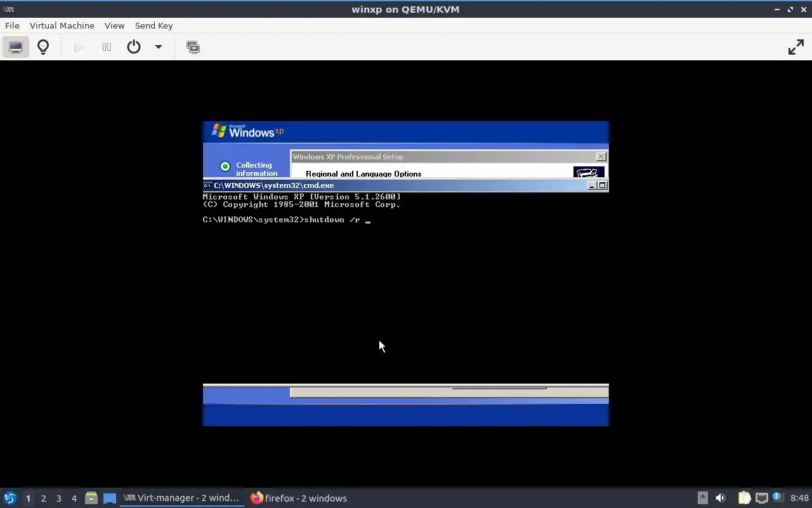Select firefox taskbar window group

coord(299,498)
